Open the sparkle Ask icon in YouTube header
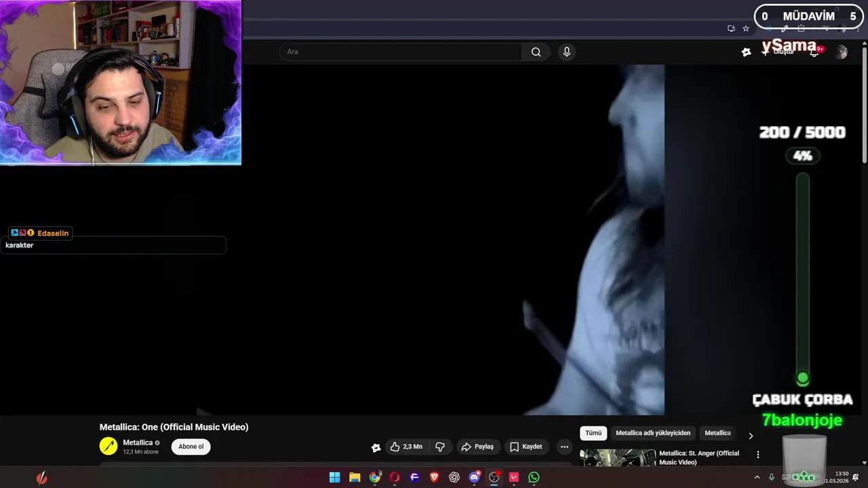Viewport: 868px width, 488px height. (747, 52)
